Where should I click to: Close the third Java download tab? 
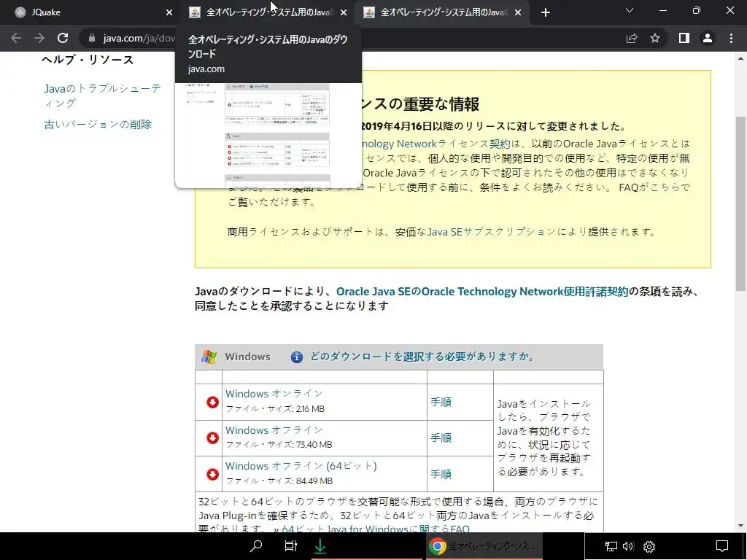pos(518,12)
